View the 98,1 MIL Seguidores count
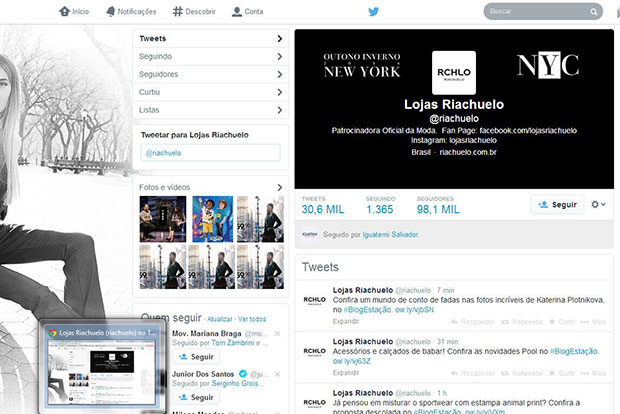The image size is (620, 414). point(438,210)
